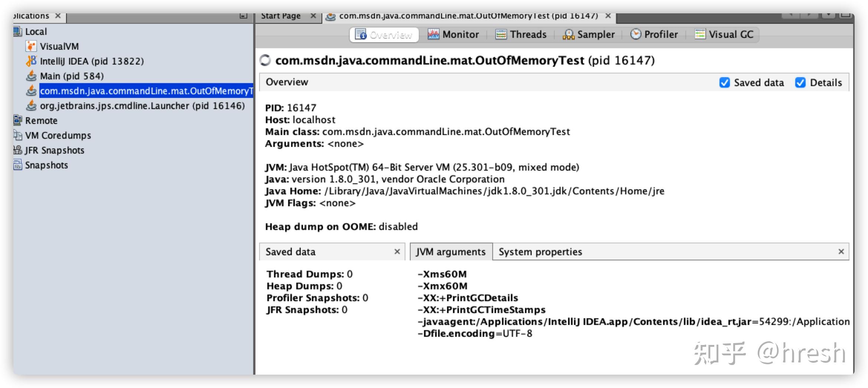Select the Remote tree node
The width and height of the screenshot is (868, 388).
pos(41,120)
